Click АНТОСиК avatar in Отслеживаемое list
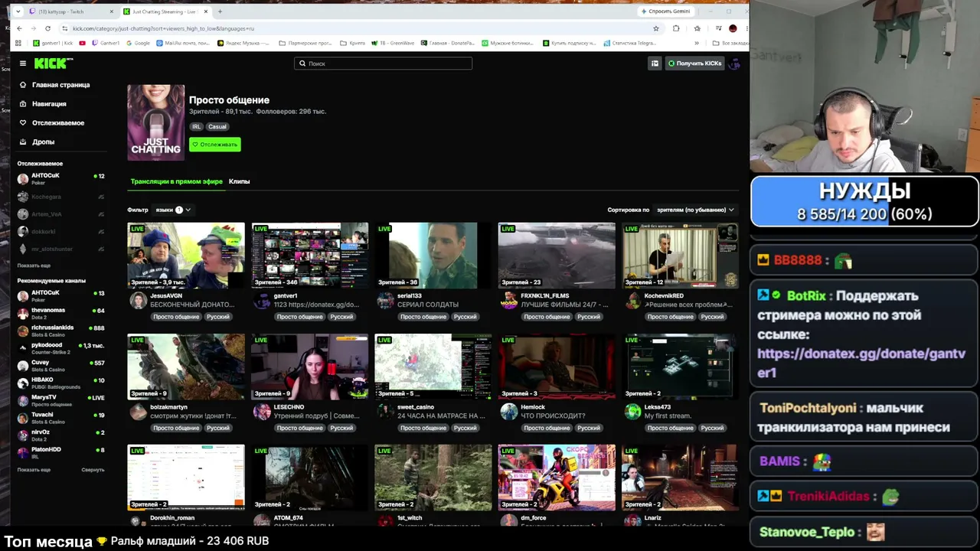 [x=23, y=179]
